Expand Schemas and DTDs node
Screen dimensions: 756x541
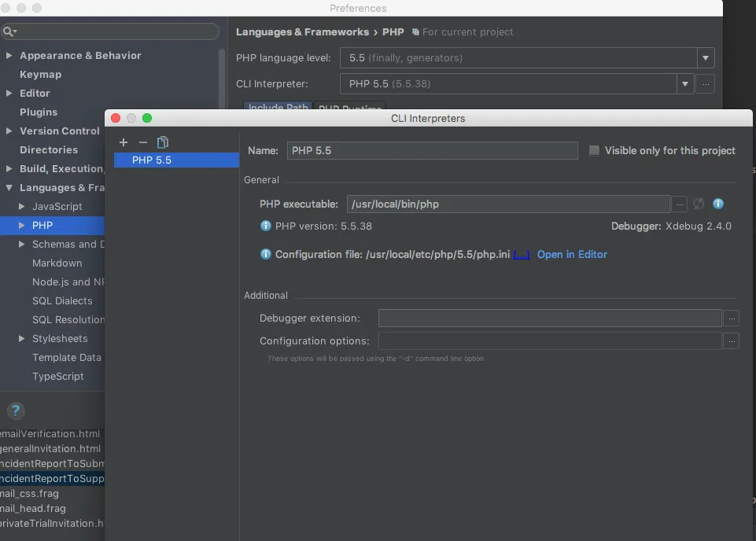pyautogui.click(x=22, y=245)
